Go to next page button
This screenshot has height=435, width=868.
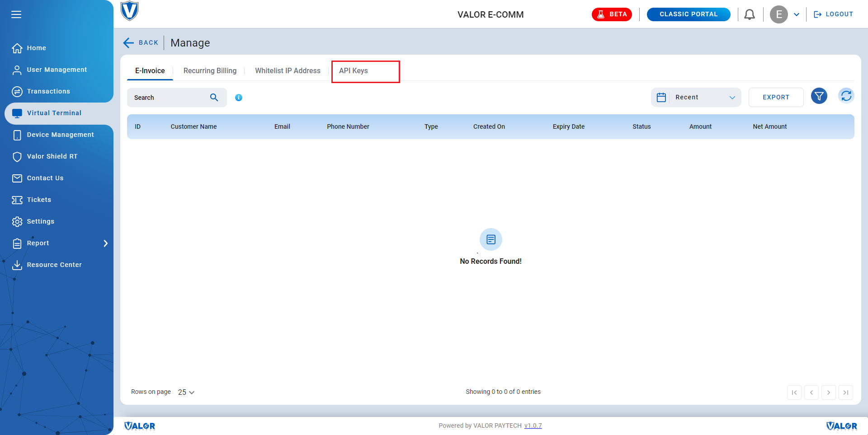829,393
